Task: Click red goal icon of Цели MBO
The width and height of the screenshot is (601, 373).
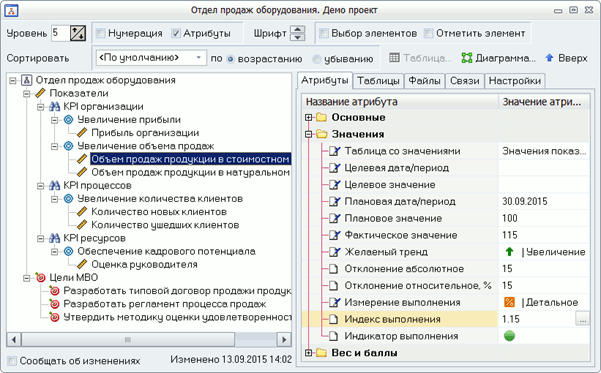Action: tap(40, 277)
